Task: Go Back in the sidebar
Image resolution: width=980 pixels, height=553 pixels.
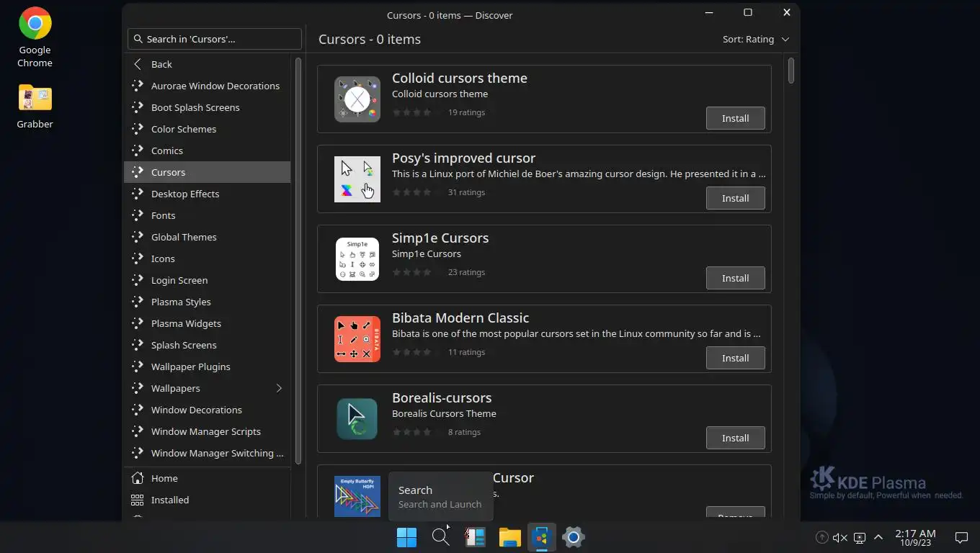Action: (208, 64)
